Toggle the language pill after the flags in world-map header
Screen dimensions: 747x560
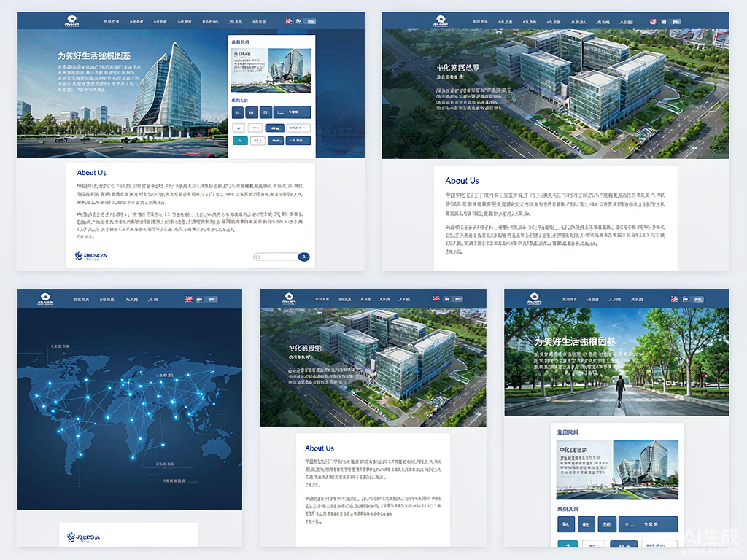[x=212, y=300]
